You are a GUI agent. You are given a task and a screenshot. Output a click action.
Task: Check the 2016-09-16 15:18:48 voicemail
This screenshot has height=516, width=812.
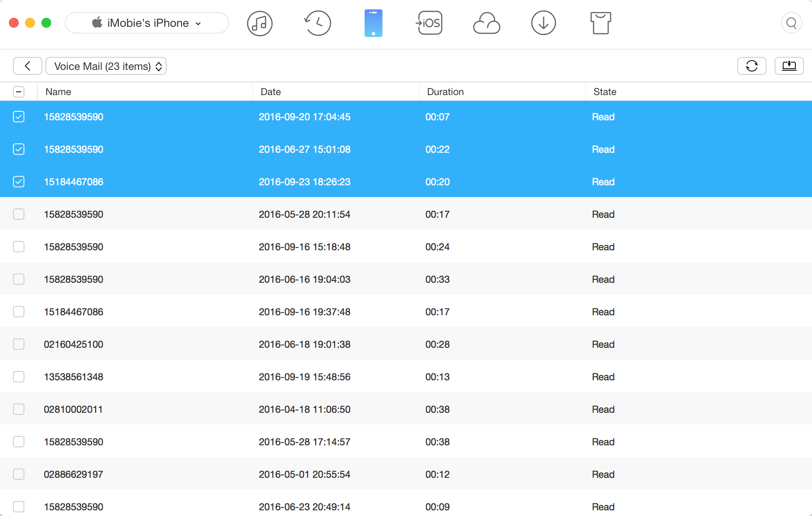point(19,247)
